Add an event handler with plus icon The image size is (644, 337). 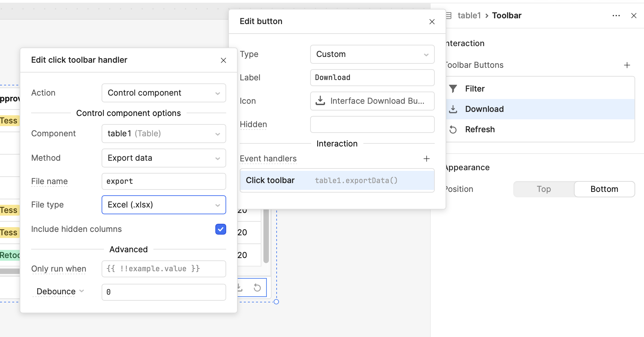point(427,159)
